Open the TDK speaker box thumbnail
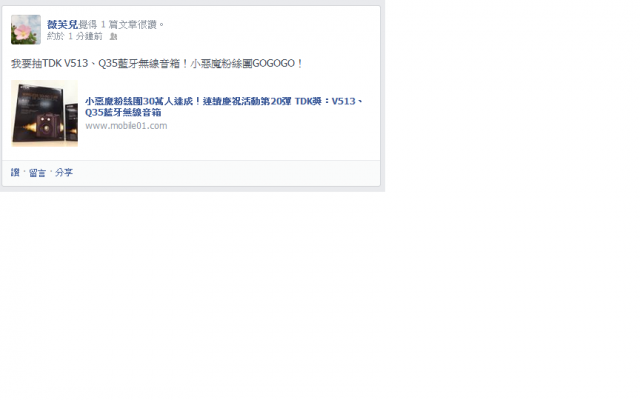640x400 pixels. (x=44, y=113)
